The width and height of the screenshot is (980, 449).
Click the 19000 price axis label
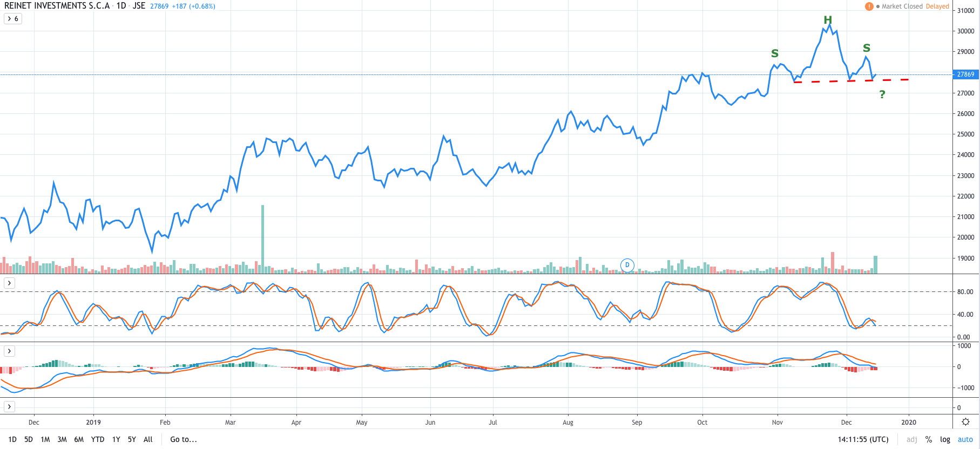[965, 258]
